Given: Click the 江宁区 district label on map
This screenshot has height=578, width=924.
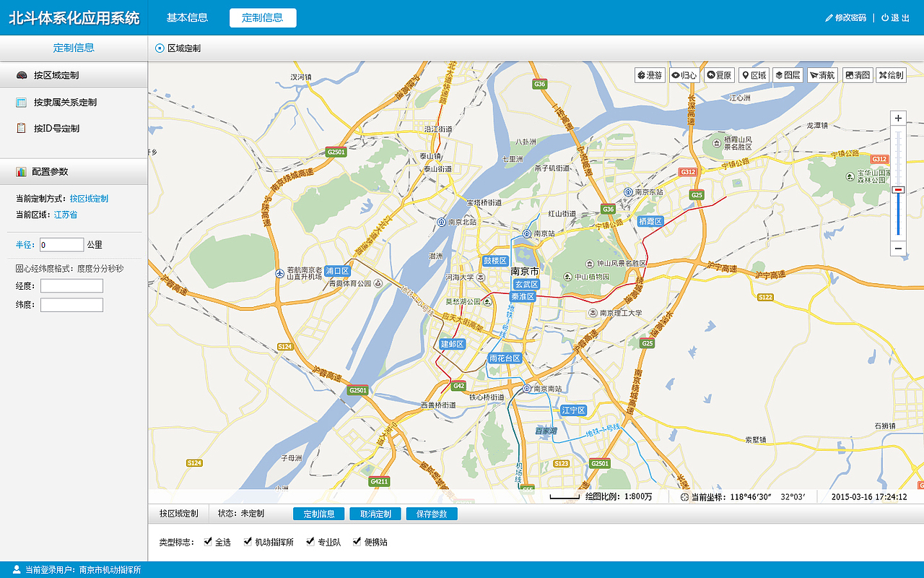Looking at the screenshot, I should (574, 410).
